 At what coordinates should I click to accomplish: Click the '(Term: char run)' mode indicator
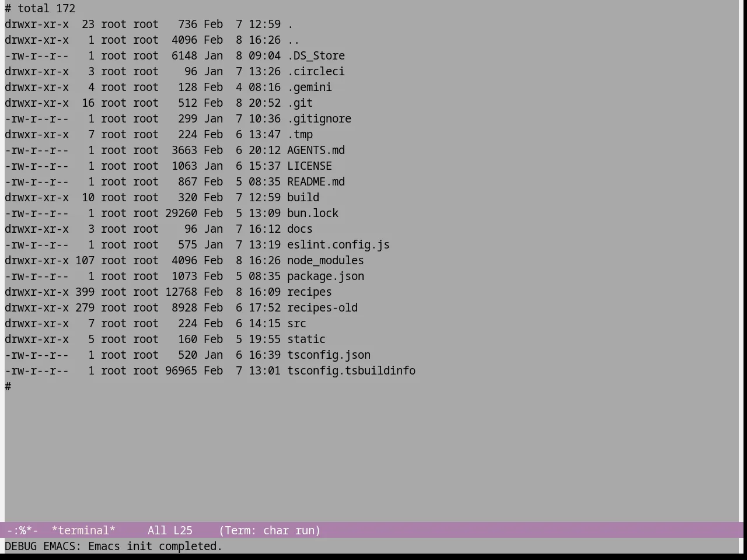270,530
